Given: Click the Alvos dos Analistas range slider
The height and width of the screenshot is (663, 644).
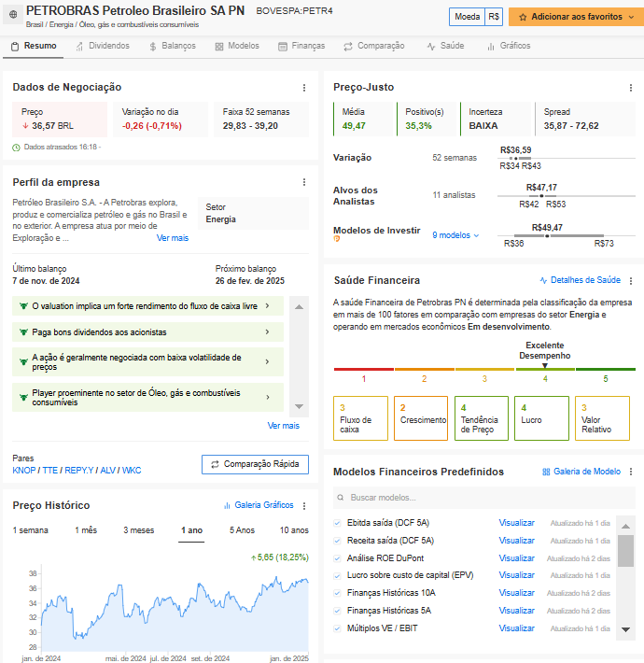Looking at the screenshot, I should pos(567,196).
